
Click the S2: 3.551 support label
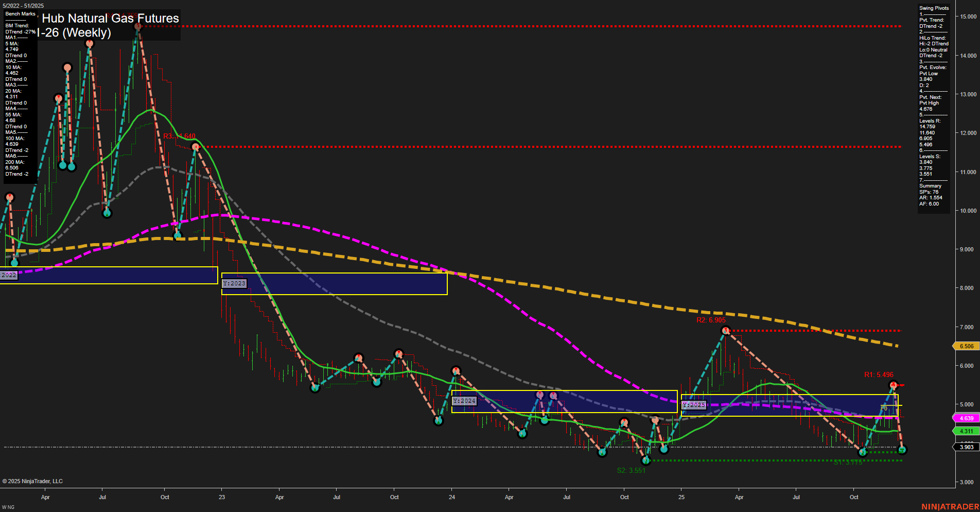click(x=632, y=470)
